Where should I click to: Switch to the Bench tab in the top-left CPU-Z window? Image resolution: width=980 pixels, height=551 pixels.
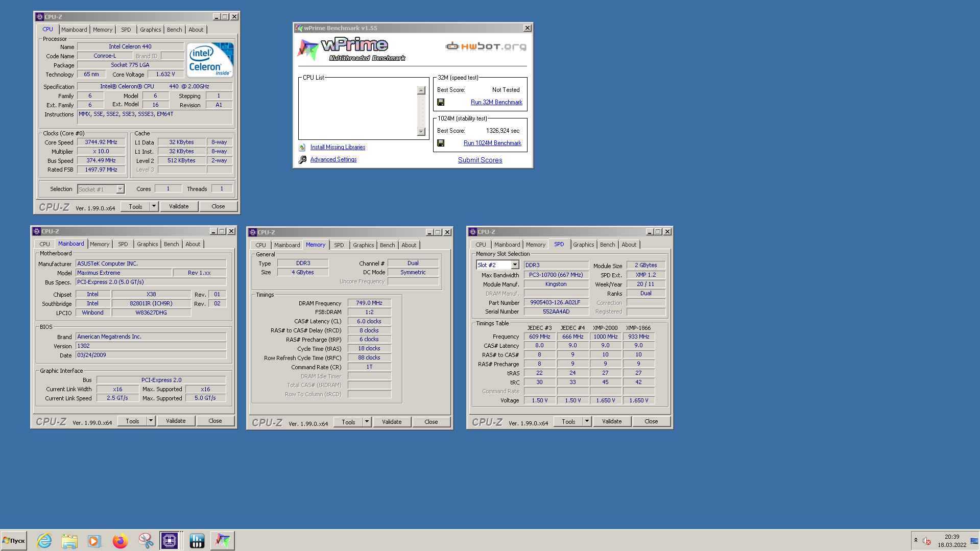click(174, 30)
